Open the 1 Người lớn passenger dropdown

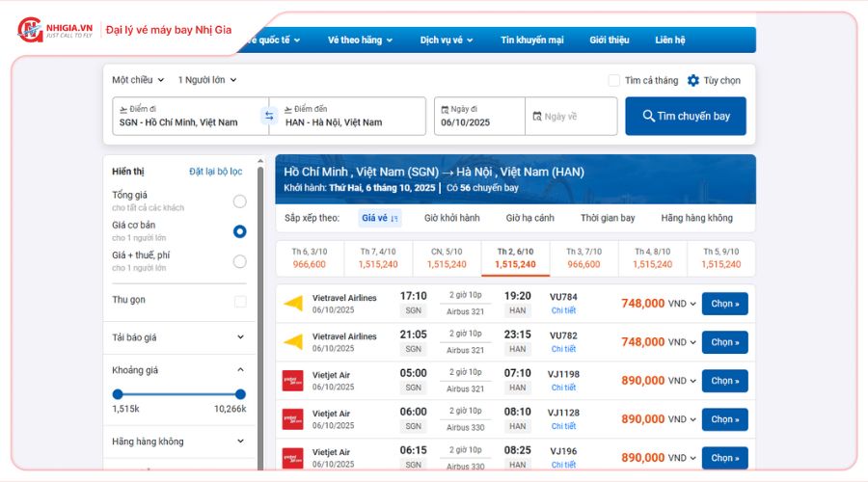coord(207,80)
